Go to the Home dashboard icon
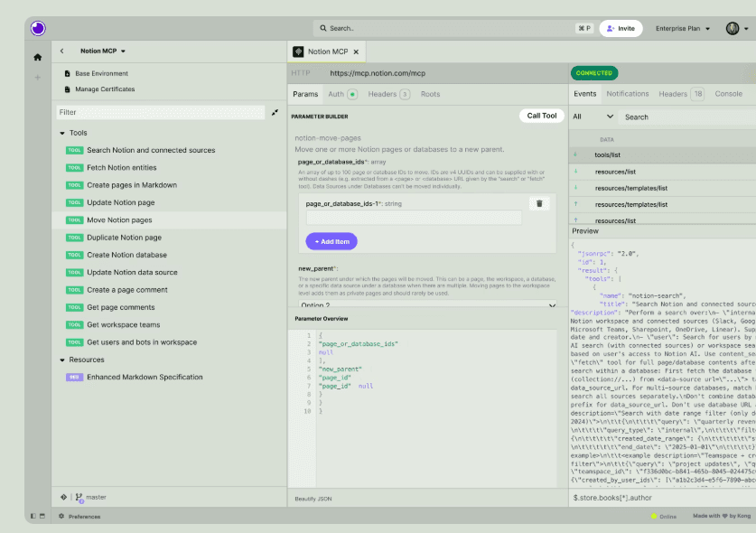The image size is (756, 533). pos(38,58)
